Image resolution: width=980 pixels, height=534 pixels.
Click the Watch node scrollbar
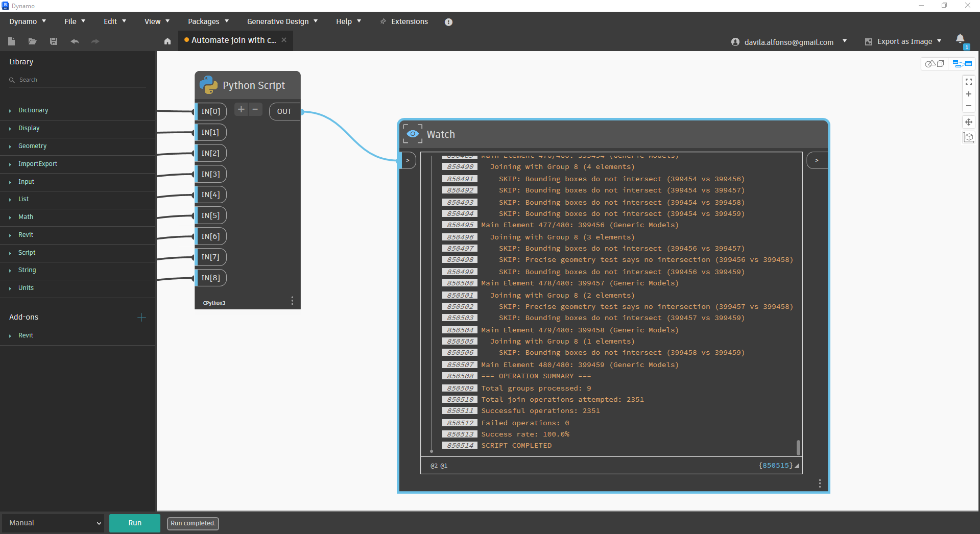tap(798, 448)
